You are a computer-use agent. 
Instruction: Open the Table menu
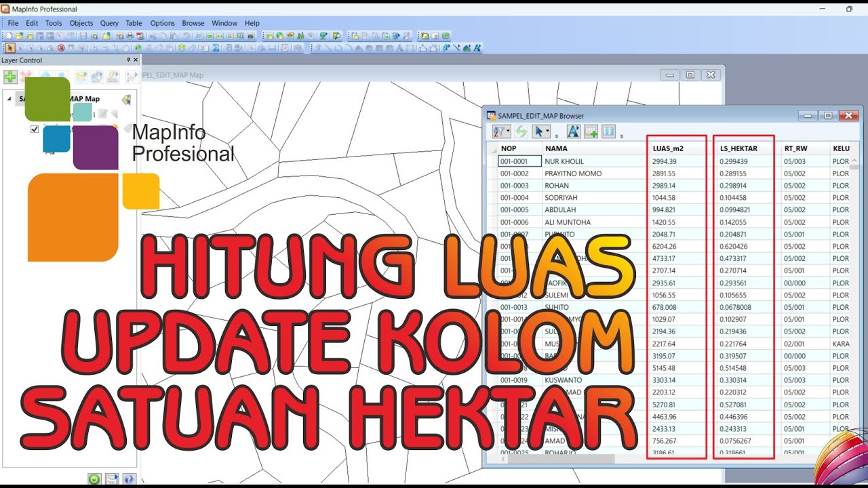point(134,23)
